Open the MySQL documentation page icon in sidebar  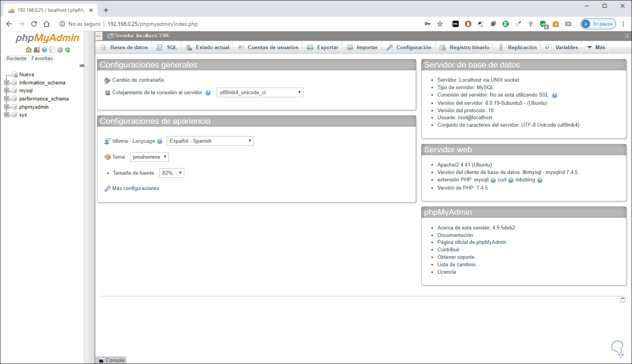coord(52,50)
